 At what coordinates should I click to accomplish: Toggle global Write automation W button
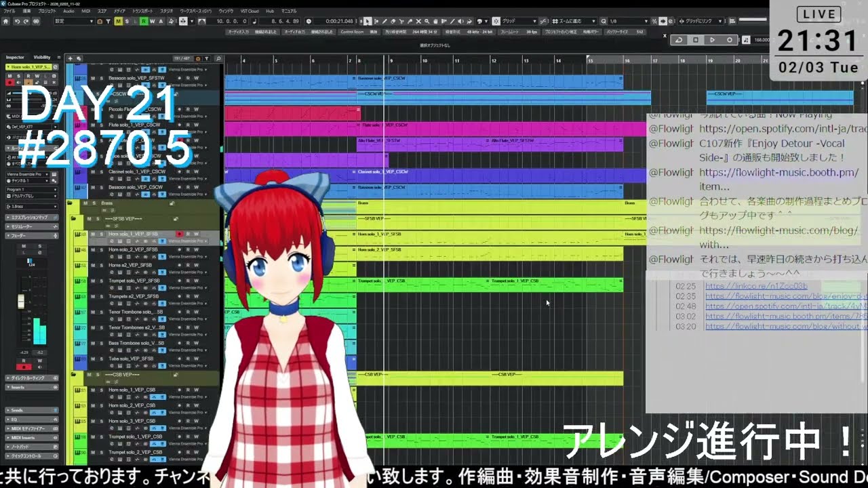[x=152, y=21]
